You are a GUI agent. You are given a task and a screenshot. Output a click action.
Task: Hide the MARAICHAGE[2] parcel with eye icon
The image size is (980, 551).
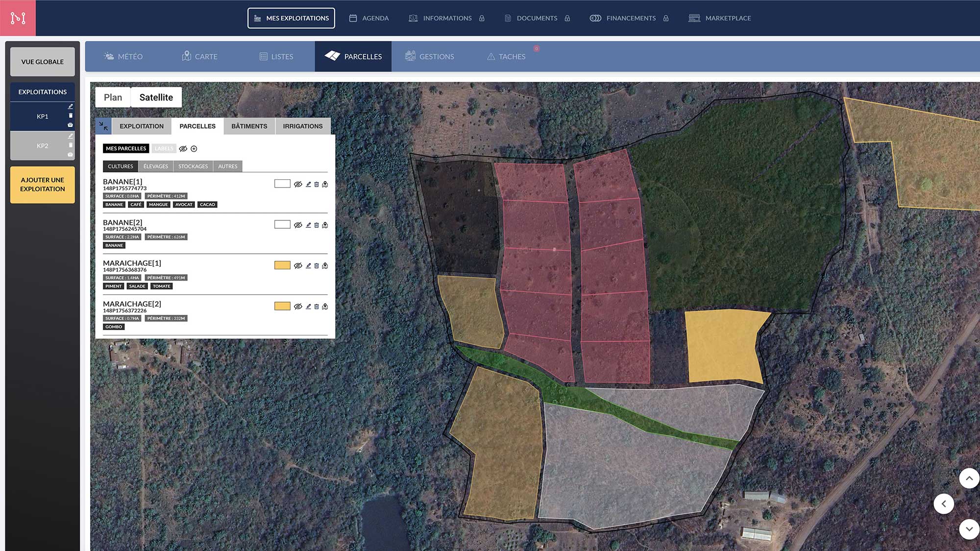tap(298, 307)
